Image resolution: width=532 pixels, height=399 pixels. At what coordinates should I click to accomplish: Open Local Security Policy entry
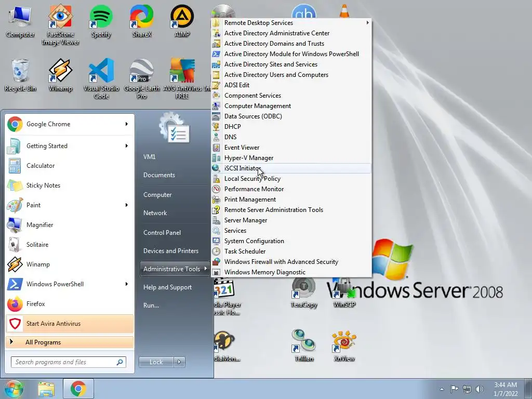(x=291, y=179)
